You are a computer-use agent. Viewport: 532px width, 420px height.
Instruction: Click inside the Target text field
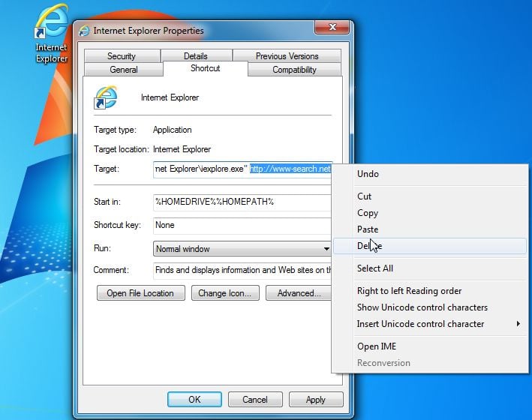(x=242, y=169)
